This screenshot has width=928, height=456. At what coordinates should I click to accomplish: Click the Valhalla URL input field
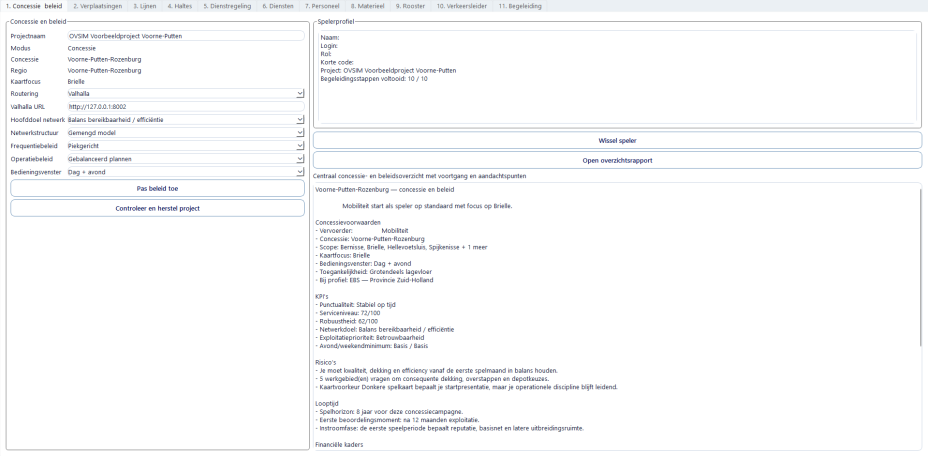click(185, 106)
